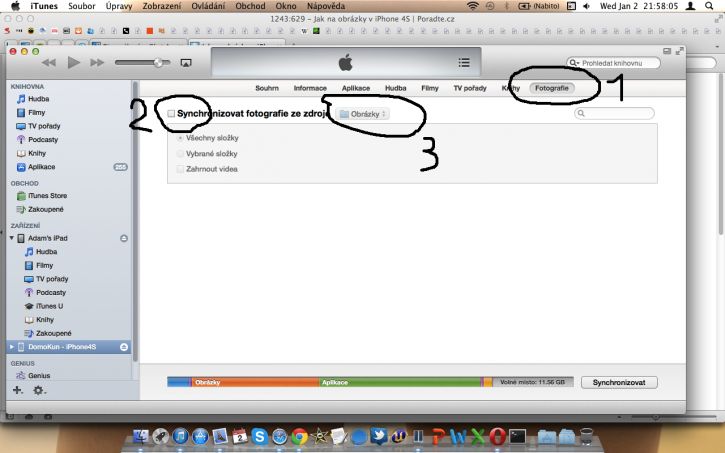Open Google Chrome from the Dock
This screenshot has width=725, height=453.
pyautogui.click(x=300, y=436)
